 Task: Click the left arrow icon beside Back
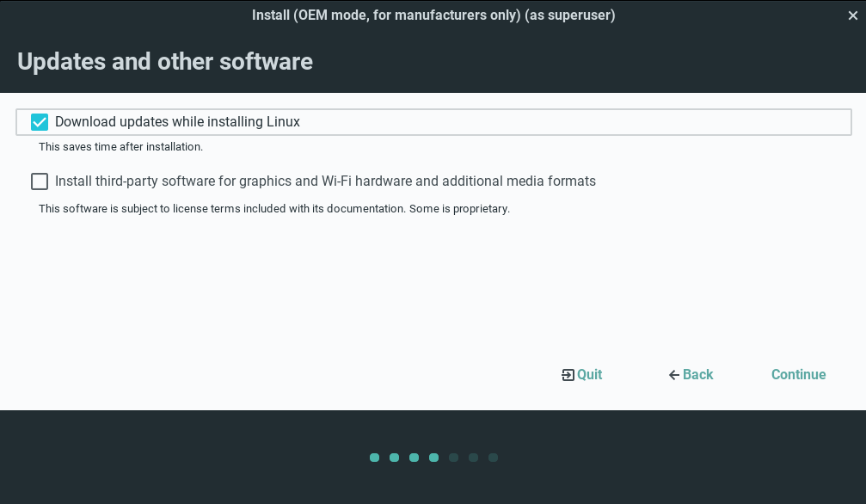(674, 375)
